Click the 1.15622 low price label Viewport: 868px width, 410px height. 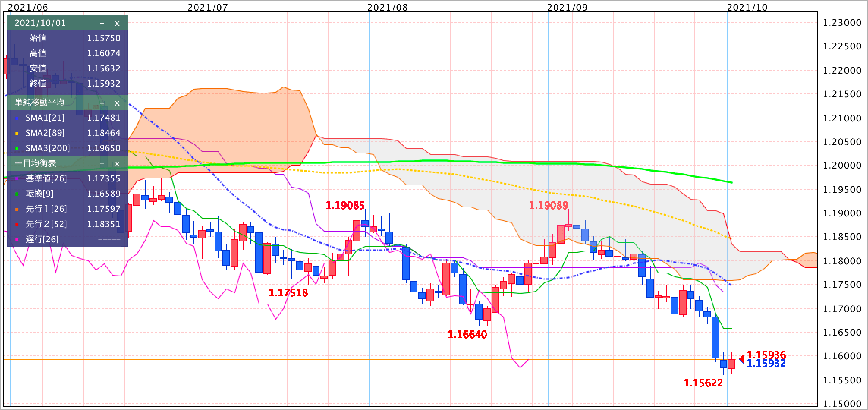pyautogui.click(x=703, y=383)
